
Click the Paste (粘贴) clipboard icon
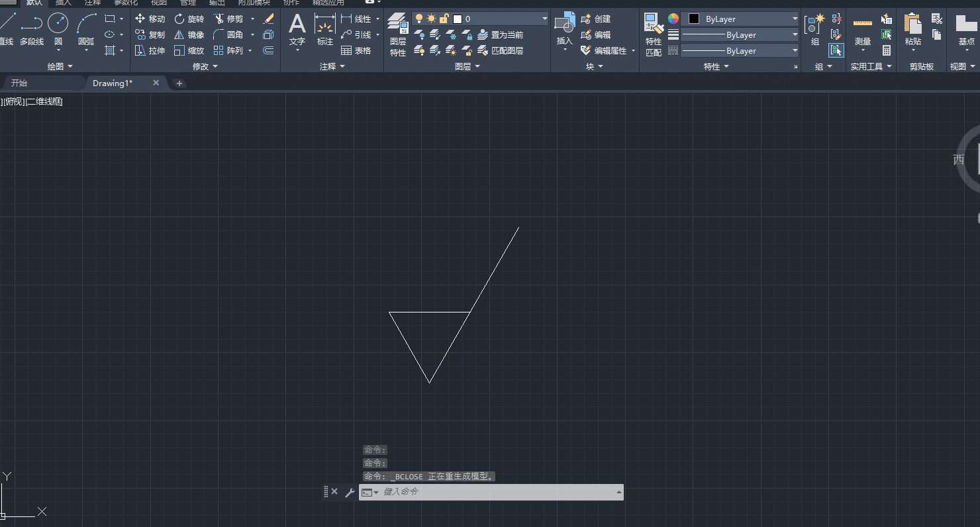click(x=913, y=24)
